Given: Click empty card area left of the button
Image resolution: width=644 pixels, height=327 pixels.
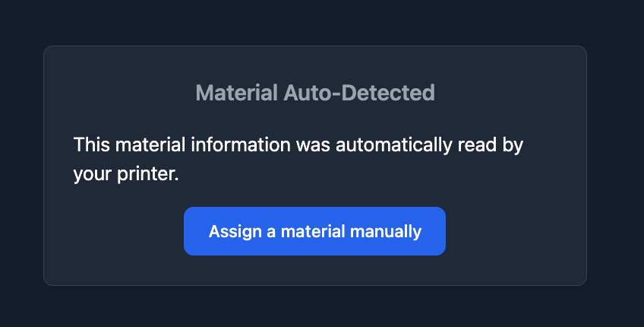Looking at the screenshot, I should click(114, 231).
